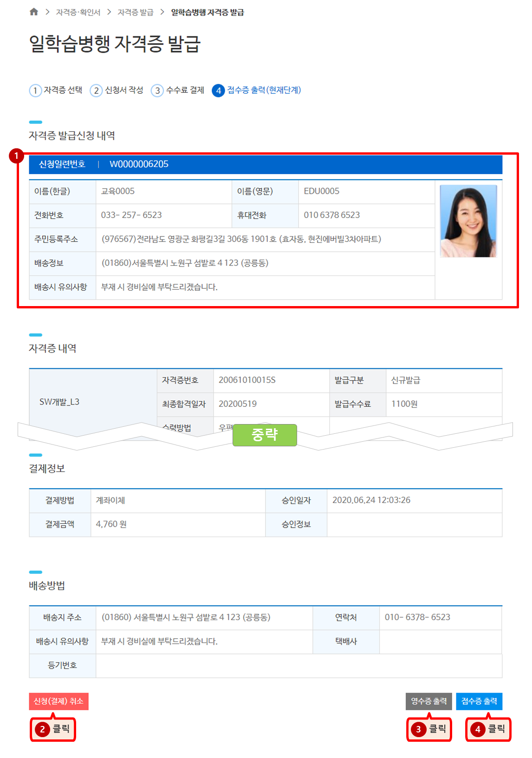Image resolution: width=532 pixels, height=758 pixels.
Task: Select certificate name SW개발_L3
Action: coord(59,402)
